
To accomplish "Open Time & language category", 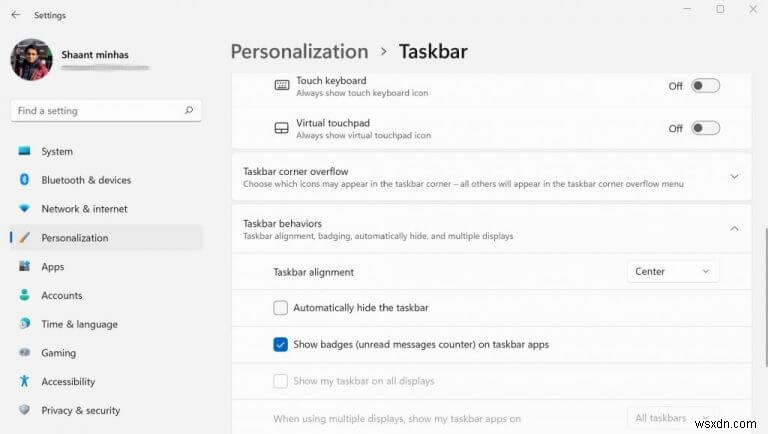I will [106, 324].
